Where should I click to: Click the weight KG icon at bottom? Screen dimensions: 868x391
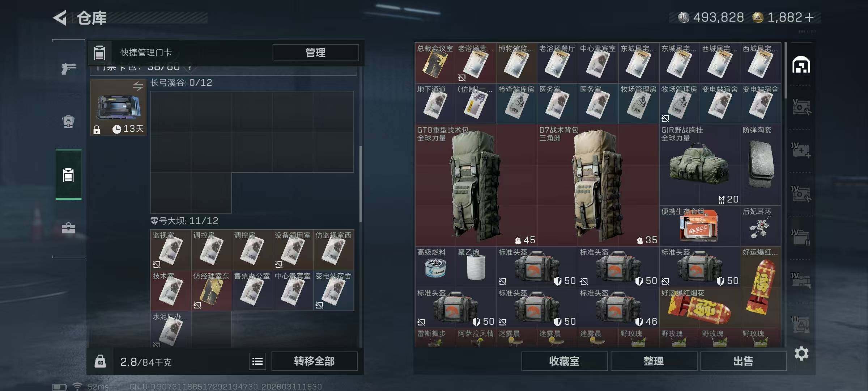(x=100, y=361)
